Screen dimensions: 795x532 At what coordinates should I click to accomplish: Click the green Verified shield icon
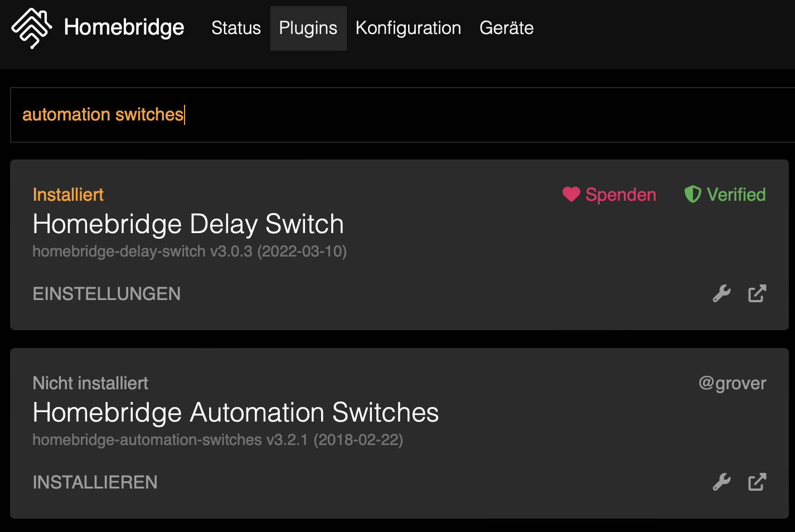[x=692, y=194]
